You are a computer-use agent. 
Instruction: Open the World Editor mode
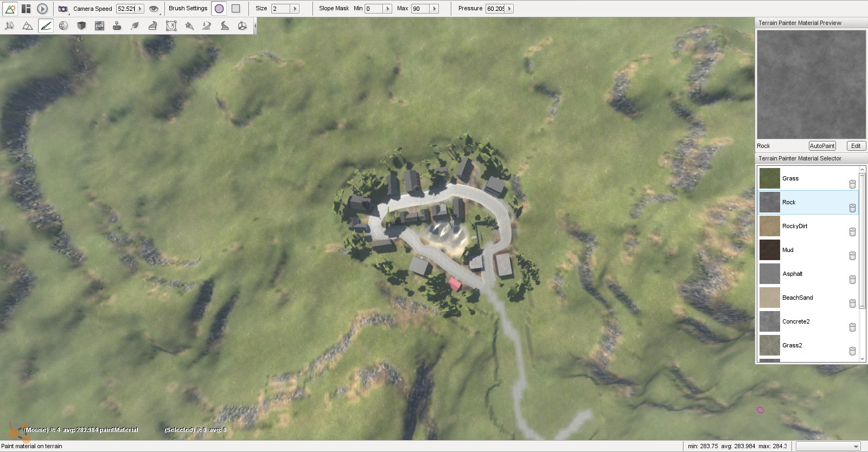[10, 9]
